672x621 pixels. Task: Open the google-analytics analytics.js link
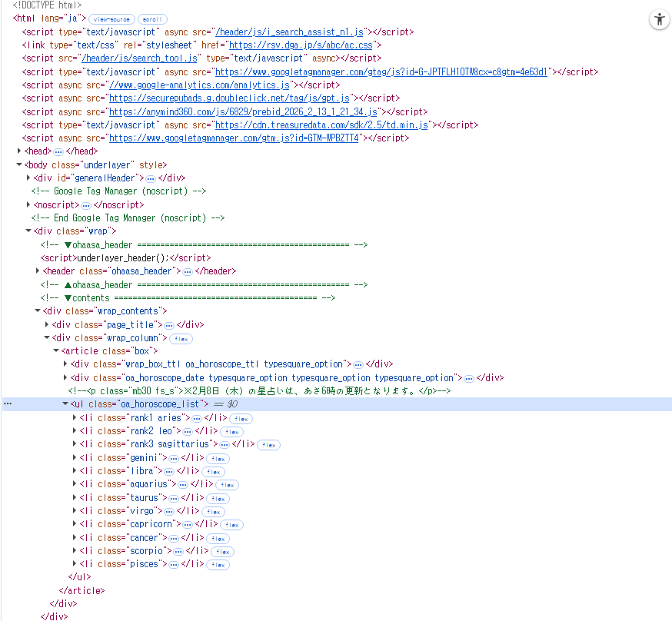point(199,85)
